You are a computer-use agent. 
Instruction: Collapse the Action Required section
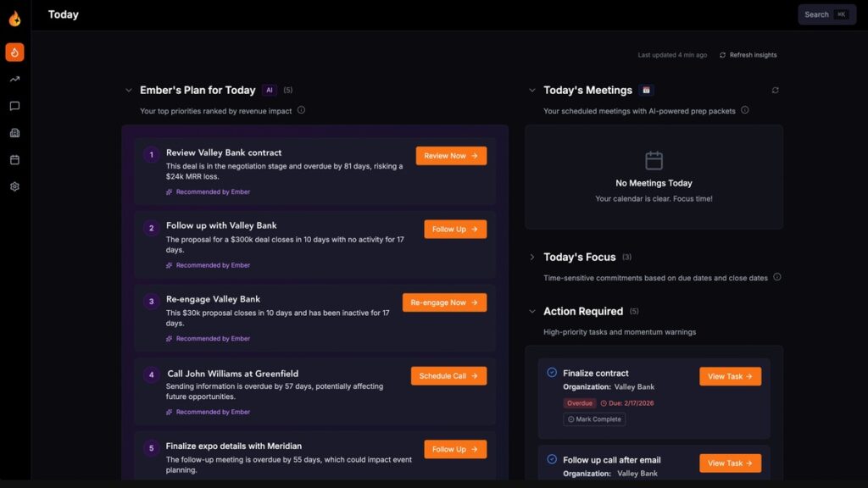pos(532,312)
